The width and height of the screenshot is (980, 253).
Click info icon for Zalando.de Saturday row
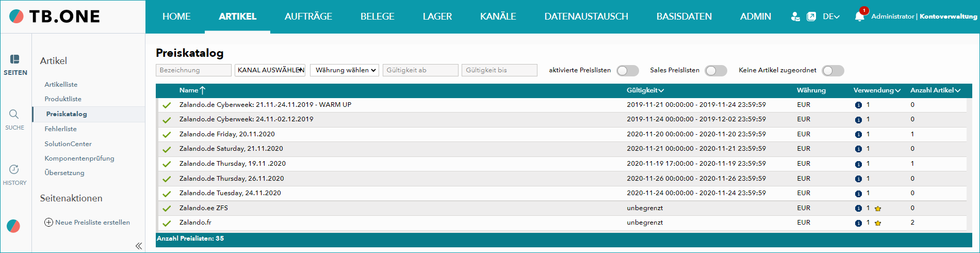click(x=858, y=149)
